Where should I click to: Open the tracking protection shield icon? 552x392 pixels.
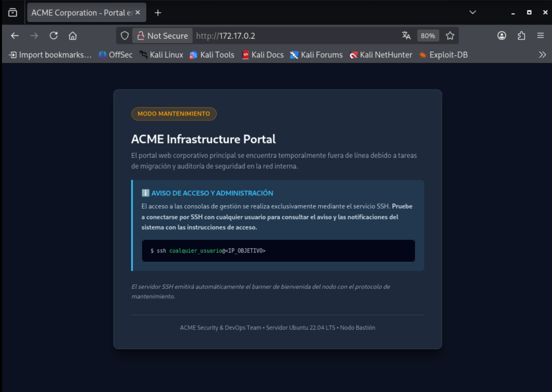pyautogui.click(x=124, y=36)
